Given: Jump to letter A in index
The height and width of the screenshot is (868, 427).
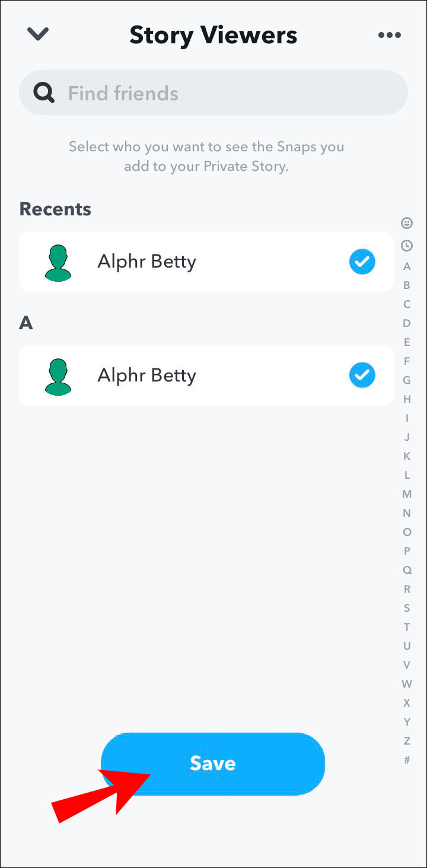Looking at the screenshot, I should click(407, 266).
